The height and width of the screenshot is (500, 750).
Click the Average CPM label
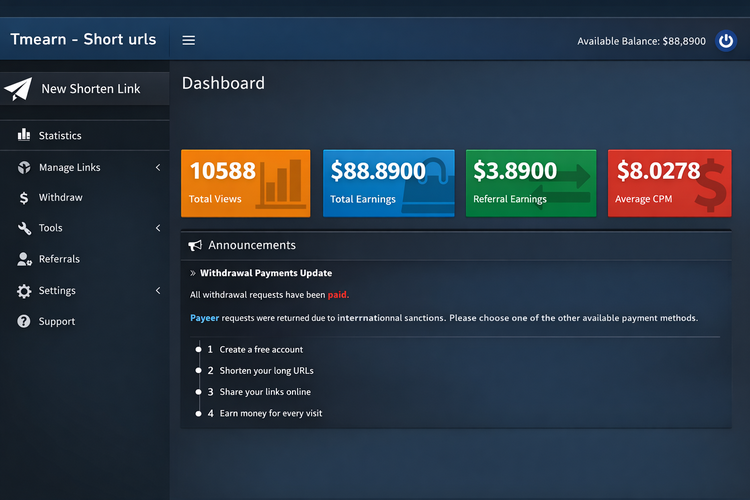coord(644,199)
